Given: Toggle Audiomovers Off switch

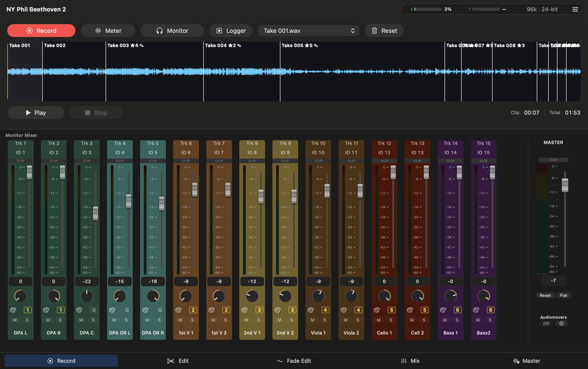Looking at the screenshot, I should click(x=546, y=323).
